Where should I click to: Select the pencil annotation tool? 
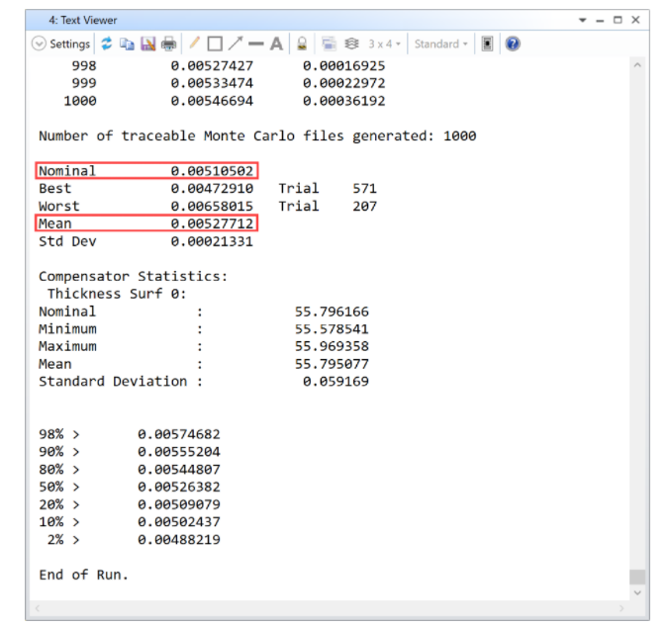click(x=194, y=44)
